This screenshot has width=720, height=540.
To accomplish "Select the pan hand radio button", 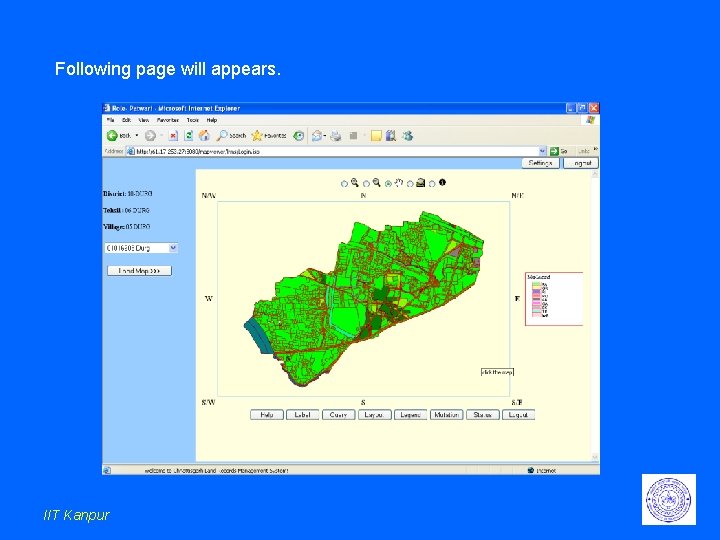I will coord(388,184).
